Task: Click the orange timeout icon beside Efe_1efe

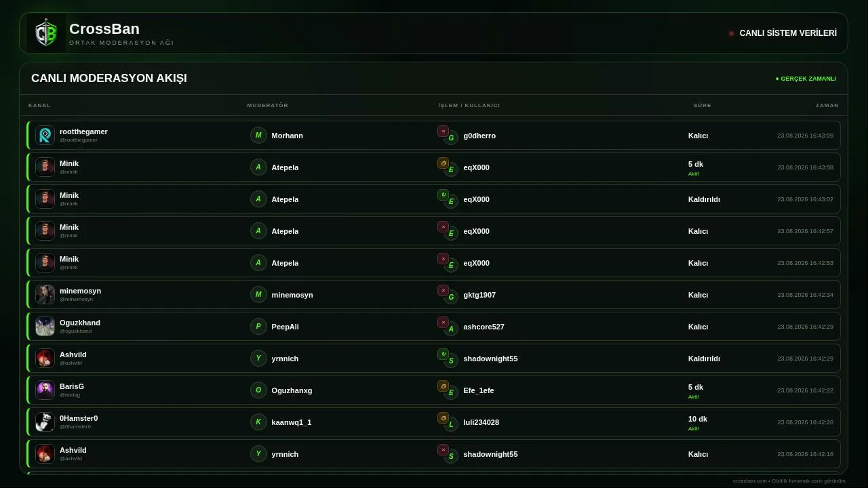Action: click(443, 386)
